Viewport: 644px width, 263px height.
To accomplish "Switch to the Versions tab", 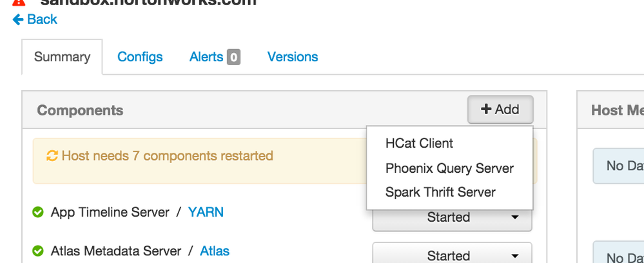I will pos(293,57).
